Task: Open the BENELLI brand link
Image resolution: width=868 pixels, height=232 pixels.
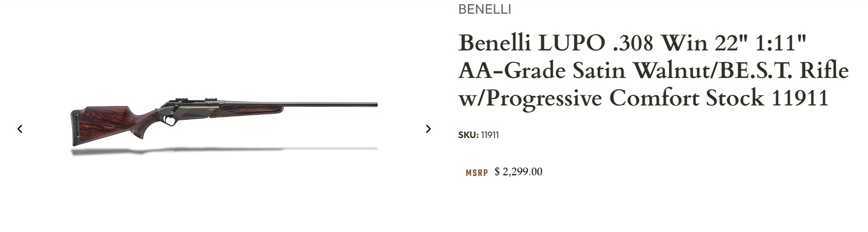Action: tap(484, 10)
